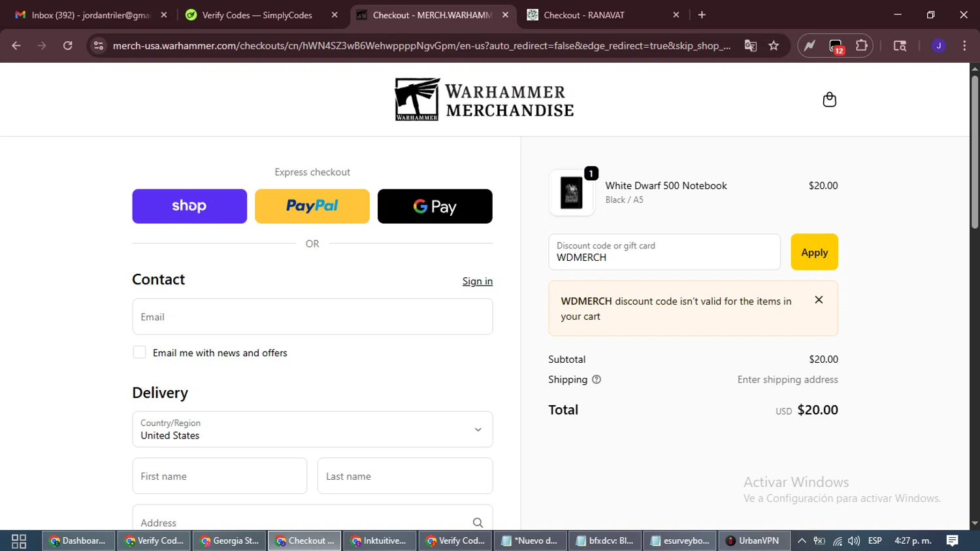Open the shopping bag cart icon
Screen dimensions: 980x551
tap(829, 99)
